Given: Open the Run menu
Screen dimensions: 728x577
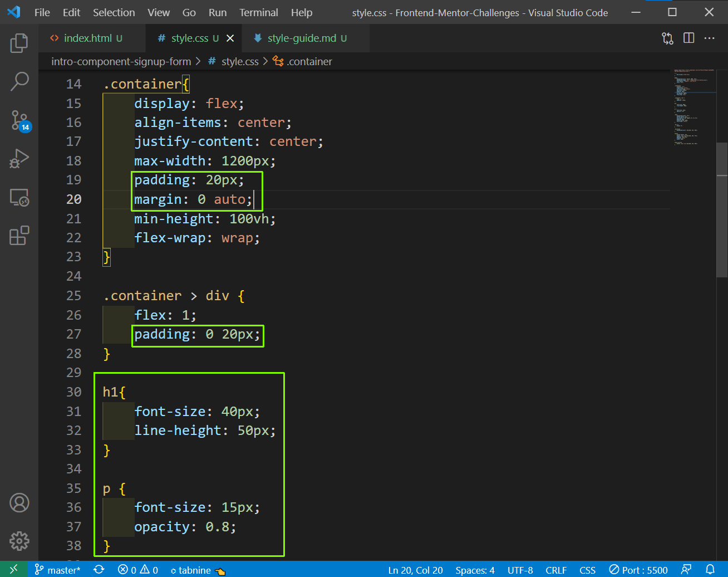Looking at the screenshot, I should tap(218, 12).
